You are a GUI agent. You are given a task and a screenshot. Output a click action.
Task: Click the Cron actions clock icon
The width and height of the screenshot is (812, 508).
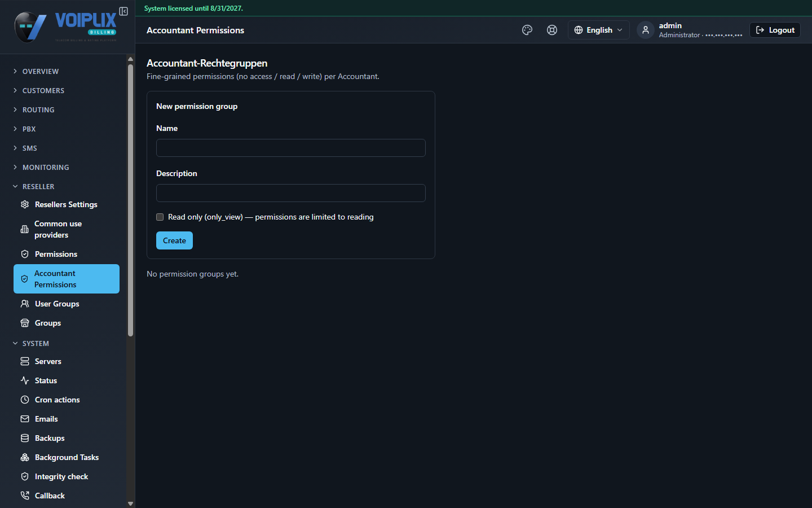[25, 400]
